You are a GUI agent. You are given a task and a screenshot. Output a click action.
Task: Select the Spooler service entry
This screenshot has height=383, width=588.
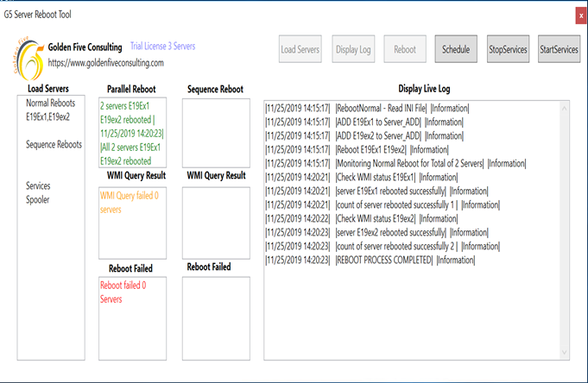coord(40,199)
